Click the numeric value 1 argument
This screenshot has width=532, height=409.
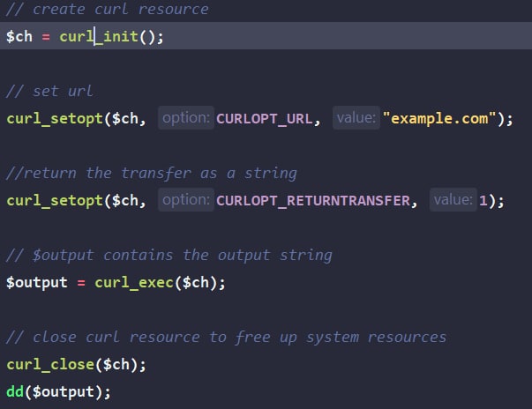click(x=483, y=201)
